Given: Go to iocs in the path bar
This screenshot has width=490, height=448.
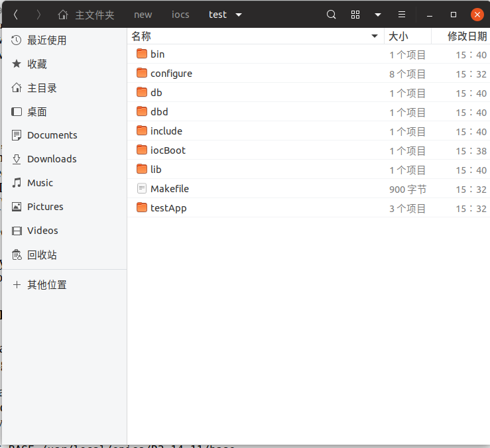Looking at the screenshot, I should [180, 15].
